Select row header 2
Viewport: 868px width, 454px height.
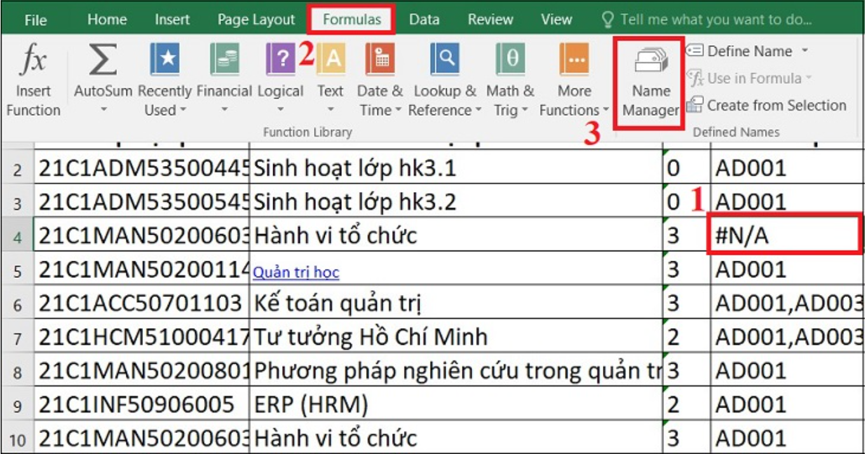pyautogui.click(x=17, y=169)
